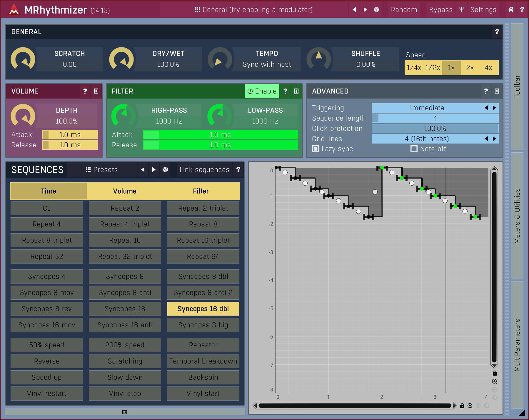The width and height of the screenshot is (529, 420).
Task: Switch to the Volume sequence tab
Action: coord(125,191)
